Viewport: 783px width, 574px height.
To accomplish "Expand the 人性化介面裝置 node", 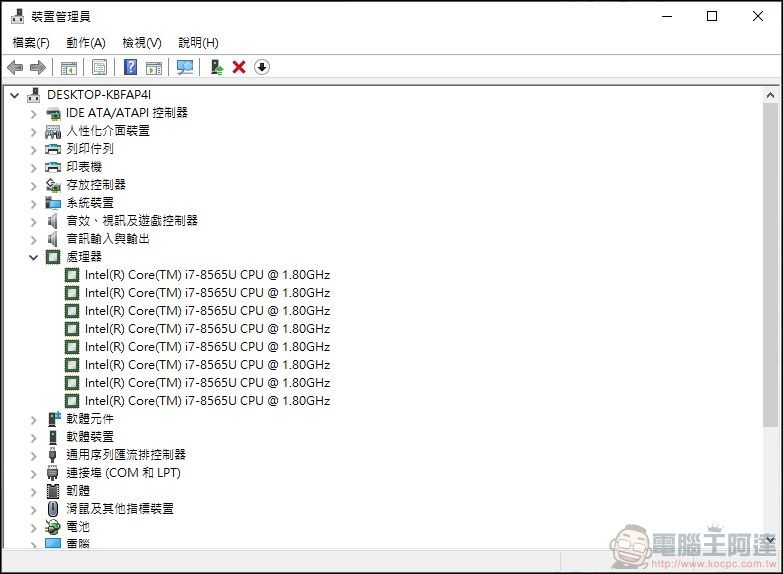I will click(33, 132).
